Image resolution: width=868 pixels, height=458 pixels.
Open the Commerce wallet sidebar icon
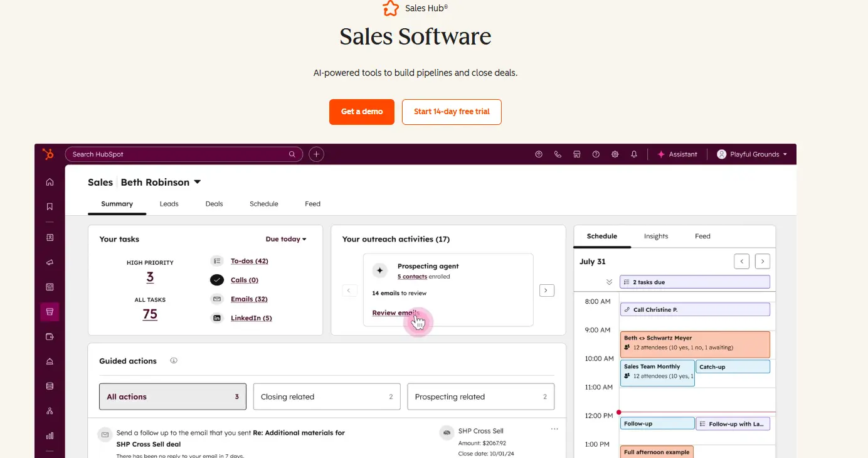[50, 337]
